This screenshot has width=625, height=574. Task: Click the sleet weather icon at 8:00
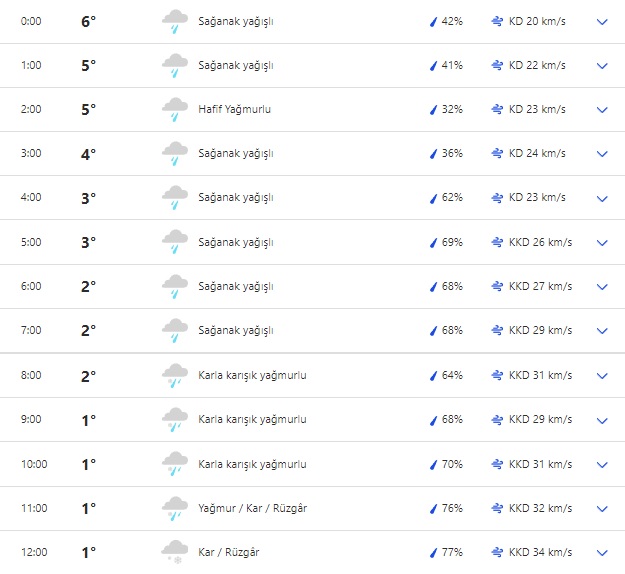[175, 376]
